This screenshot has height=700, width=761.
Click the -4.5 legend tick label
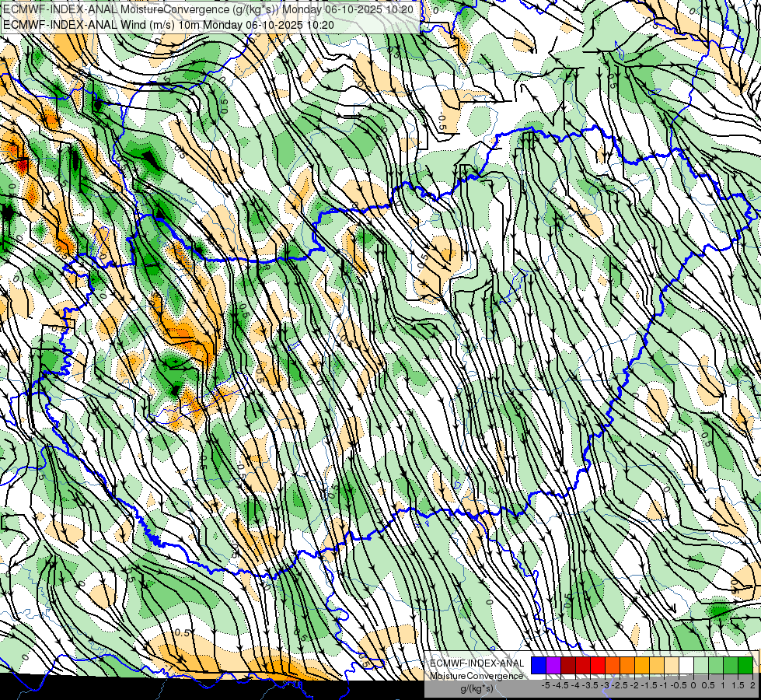point(560,685)
